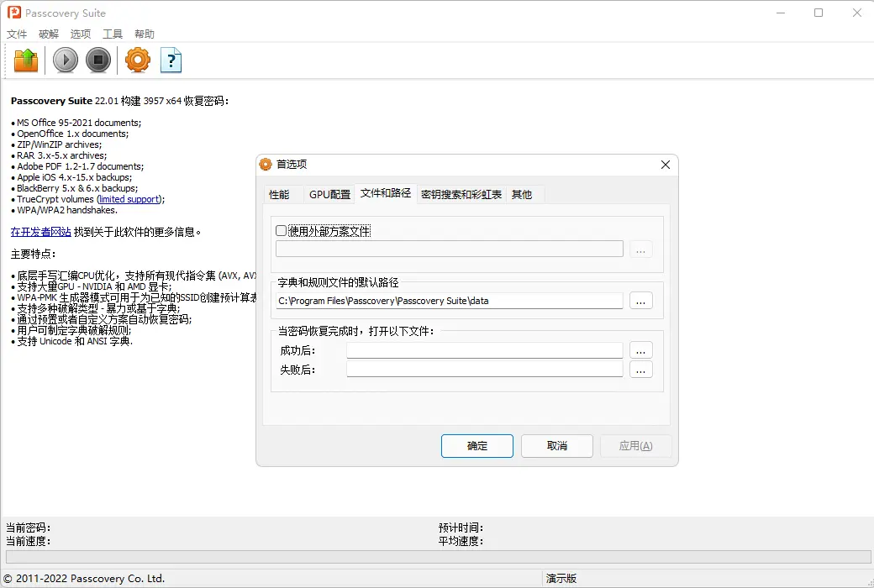Select the 文件和路径 tab
874x588 pixels.
pos(386,193)
